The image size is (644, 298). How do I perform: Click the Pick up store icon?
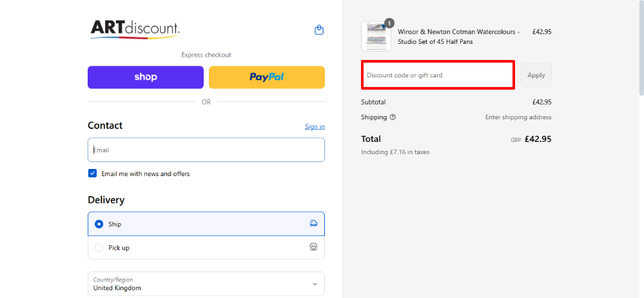(x=313, y=247)
